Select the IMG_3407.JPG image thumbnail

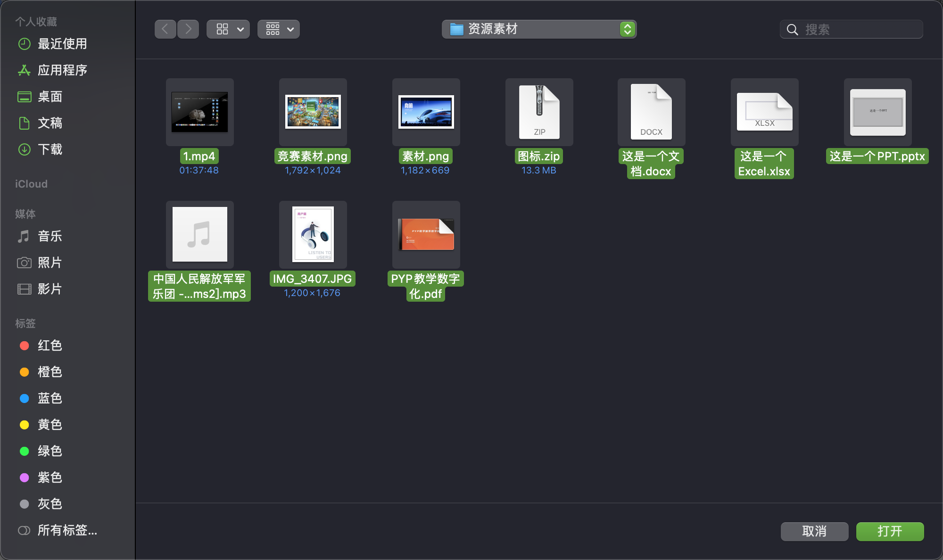tap(313, 235)
